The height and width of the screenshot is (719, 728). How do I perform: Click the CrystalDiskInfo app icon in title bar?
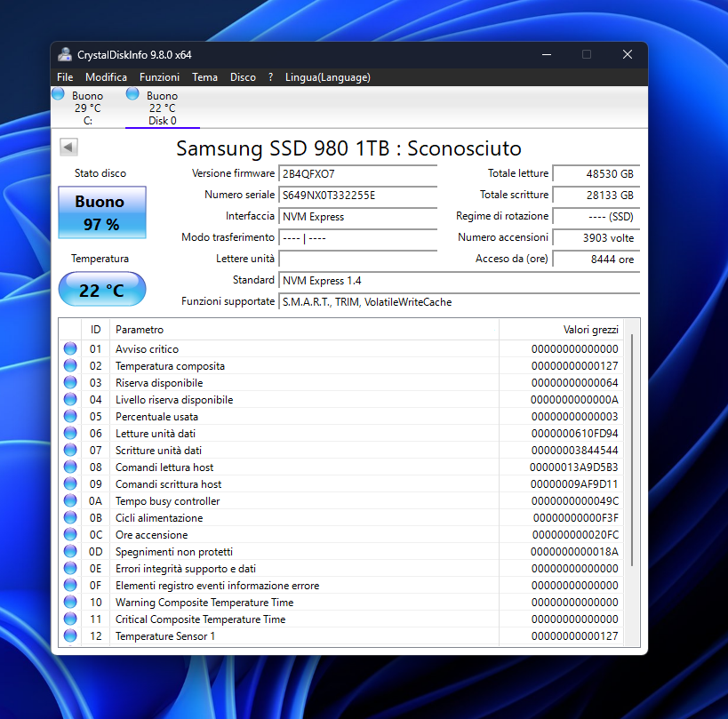(65, 55)
